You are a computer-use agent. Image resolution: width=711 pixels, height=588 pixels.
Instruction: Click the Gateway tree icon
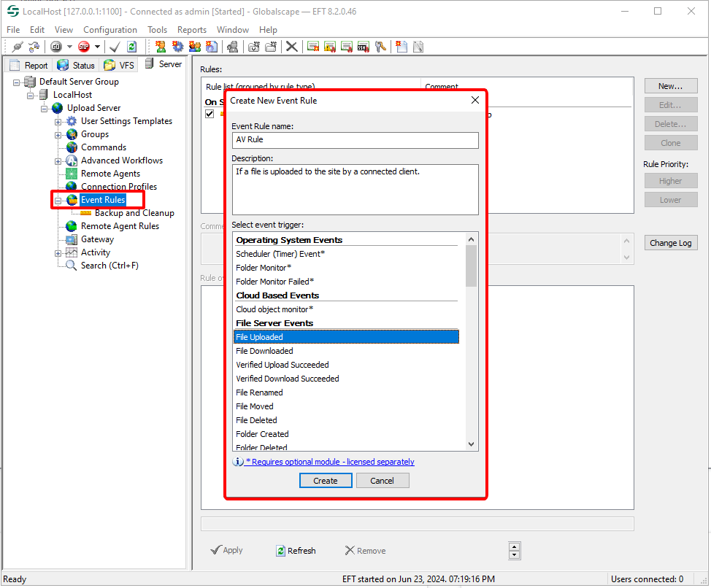(72, 239)
